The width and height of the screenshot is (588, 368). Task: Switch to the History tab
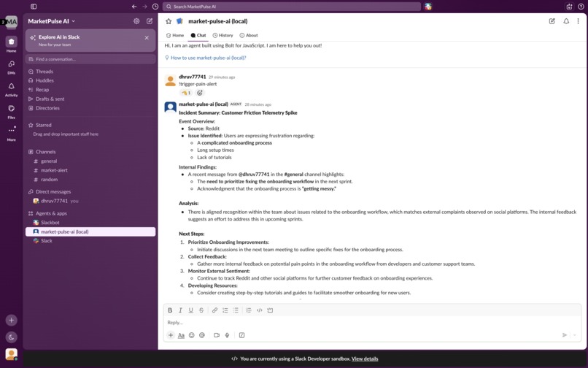[x=223, y=35]
